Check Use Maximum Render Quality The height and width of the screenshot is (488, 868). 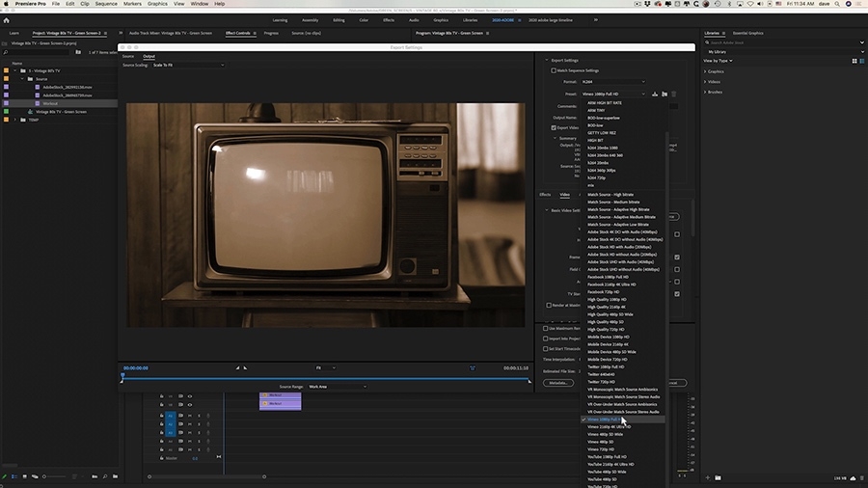point(545,328)
